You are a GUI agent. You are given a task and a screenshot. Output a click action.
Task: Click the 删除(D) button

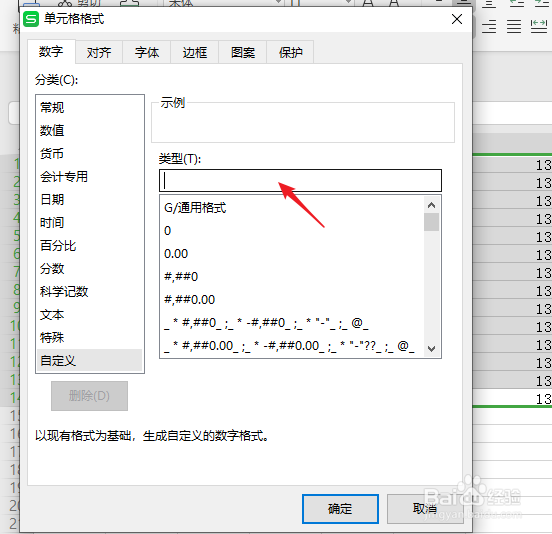(89, 396)
